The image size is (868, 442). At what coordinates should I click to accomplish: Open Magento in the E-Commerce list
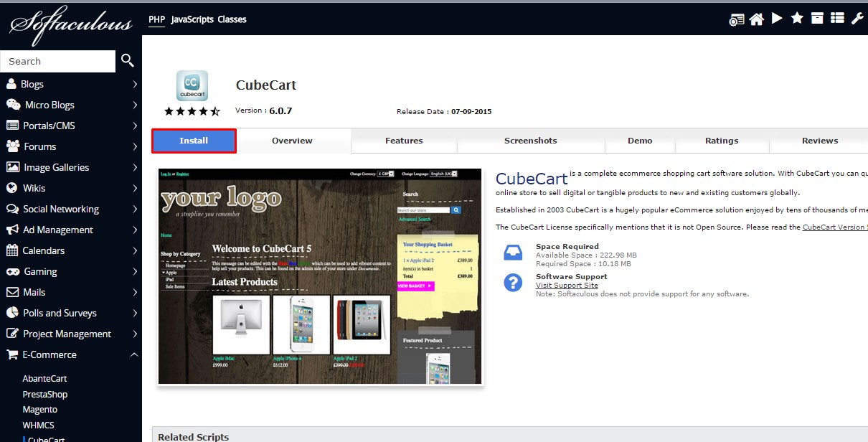pyautogui.click(x=39, y=410)
